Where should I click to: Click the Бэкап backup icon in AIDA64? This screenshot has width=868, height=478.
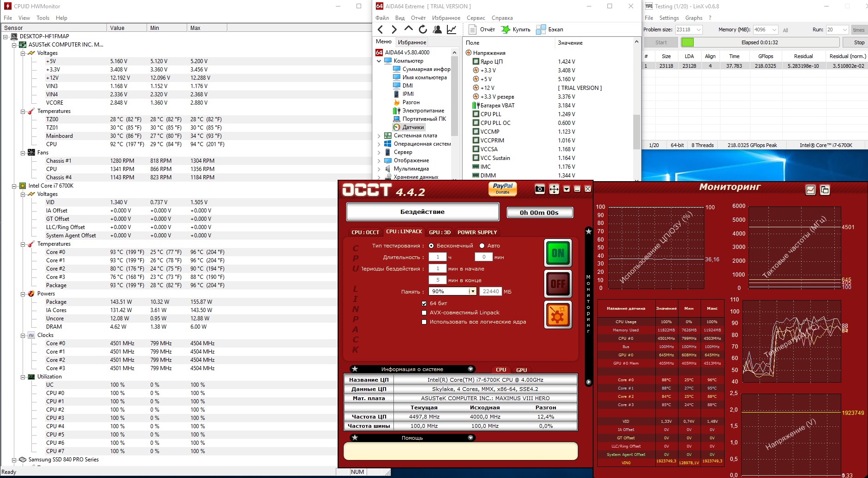[541, 30]
